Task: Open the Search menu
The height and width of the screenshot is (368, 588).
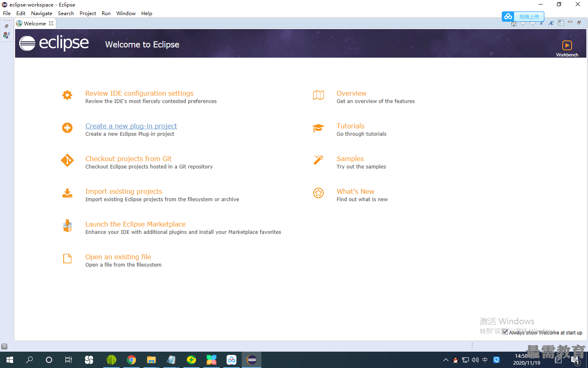Action: 66,13
